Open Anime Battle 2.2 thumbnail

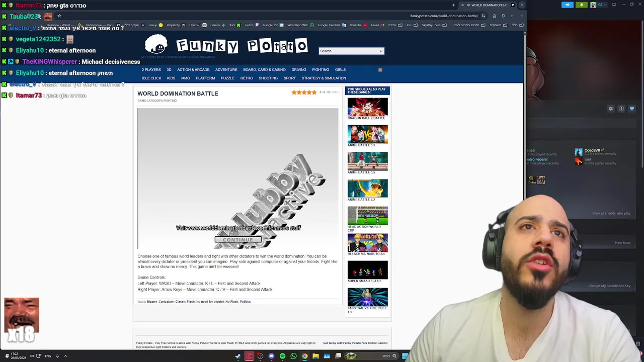click(367, 189)
